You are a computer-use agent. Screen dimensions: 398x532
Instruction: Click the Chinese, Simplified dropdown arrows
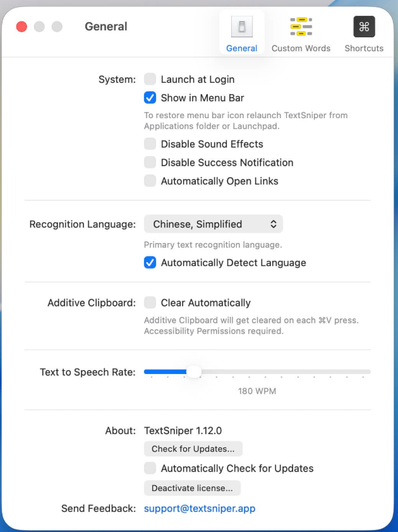tap(273, 224)
